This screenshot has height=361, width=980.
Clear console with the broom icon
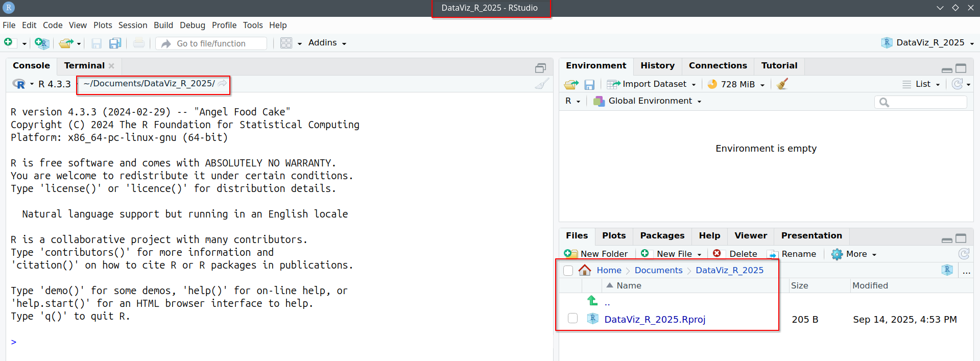click(542, 84)
